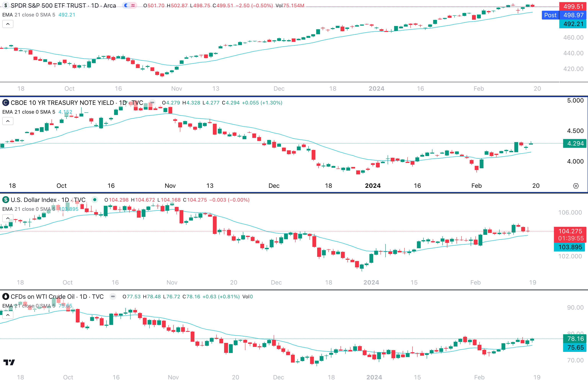Image resolution: width=588 pixels, height=384 pixels.
Task: Click the SPDR S&P 500 symbol logo
Action: point(6,5)
